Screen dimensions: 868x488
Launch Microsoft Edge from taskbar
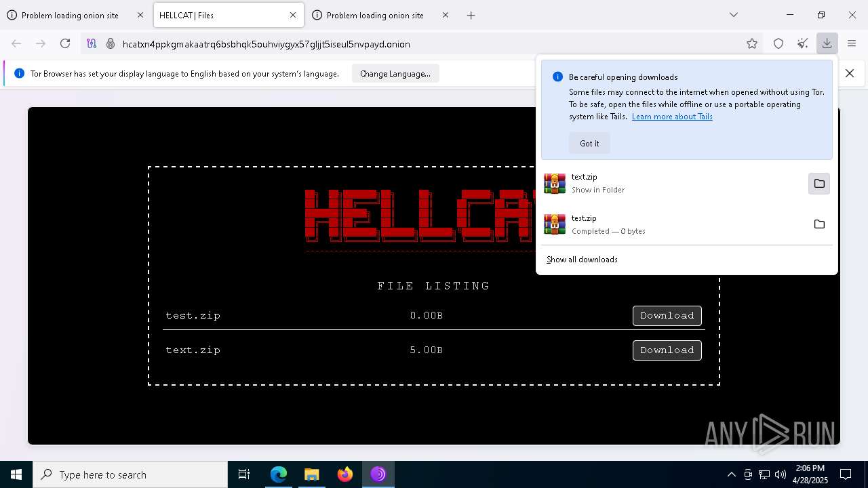[x=279, y=474]
